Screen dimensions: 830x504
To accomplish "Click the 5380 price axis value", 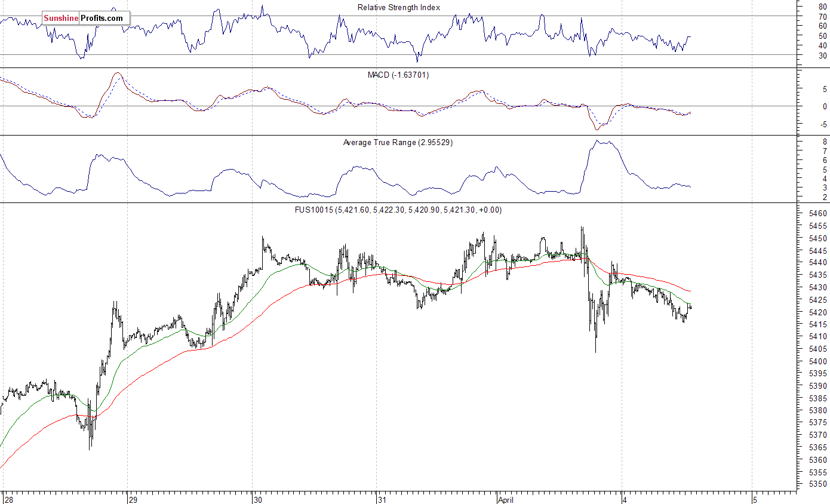I will pyautogui.click(x=819, y=410).
